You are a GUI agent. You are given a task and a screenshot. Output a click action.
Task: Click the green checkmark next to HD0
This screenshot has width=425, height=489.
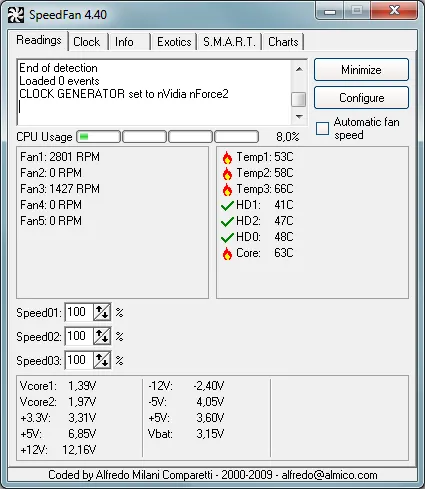(x=227, y=237)
